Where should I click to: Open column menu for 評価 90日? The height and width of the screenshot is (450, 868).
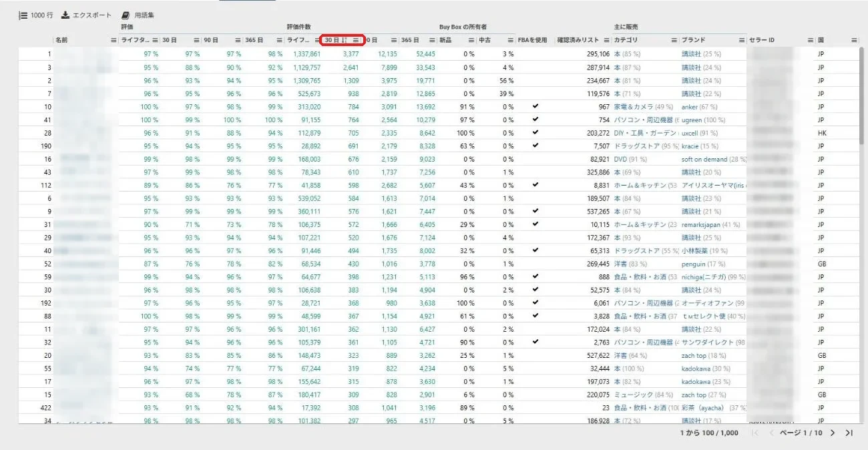click(238, 40)
